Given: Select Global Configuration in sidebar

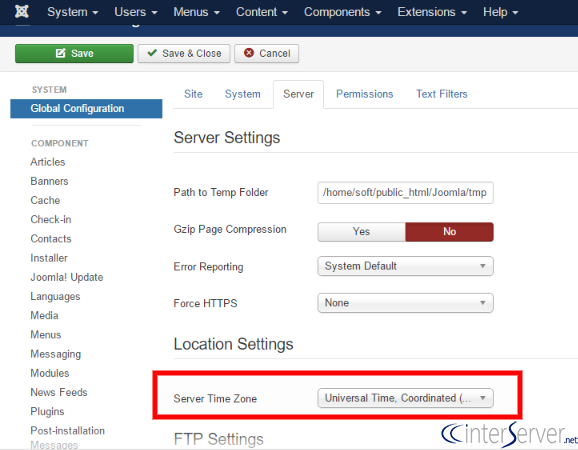Looking at the screenshot, I should pos(86,108).
